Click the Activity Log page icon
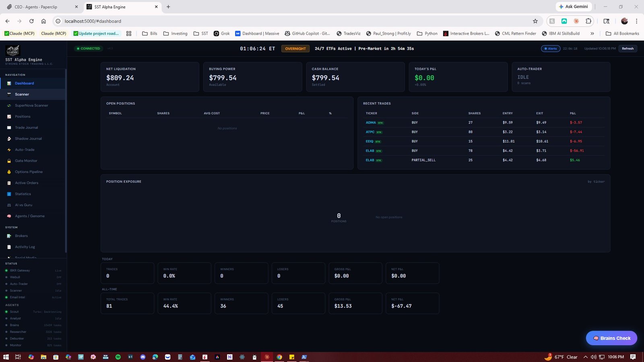The height and width of the screenshot is (362, 644). pos(9,247)
